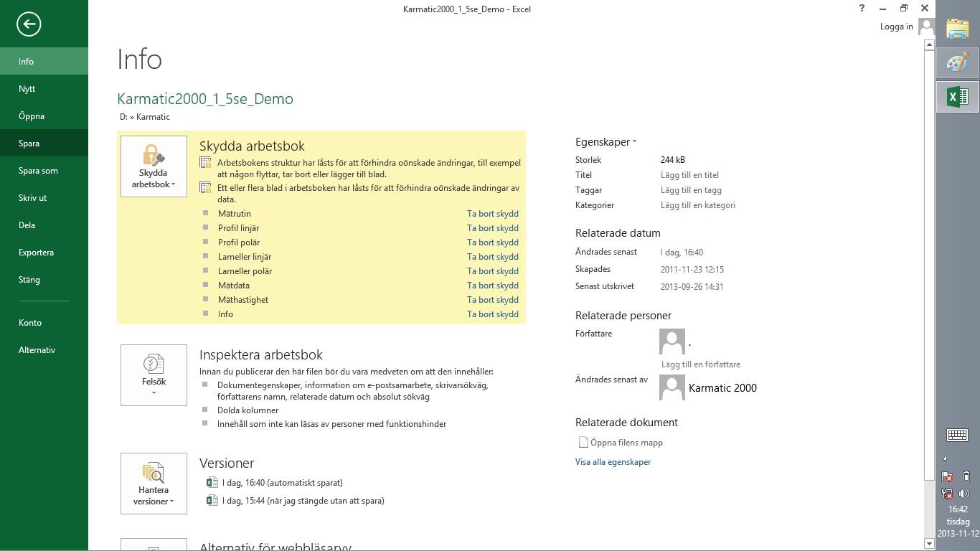Switch to Paint in the taskbar
Viewport: 980px width, 551px height.
[958, 63]
